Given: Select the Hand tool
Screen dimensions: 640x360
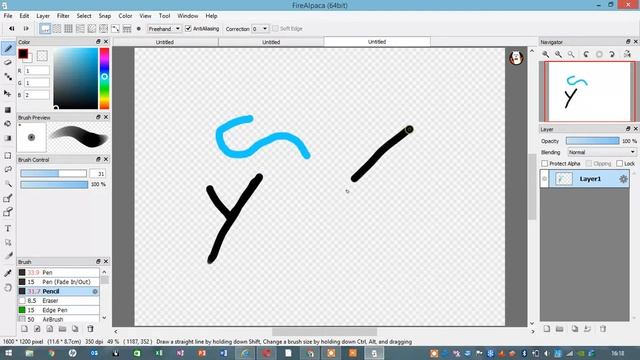Looking at the screenshot, I should pos(8,288).
